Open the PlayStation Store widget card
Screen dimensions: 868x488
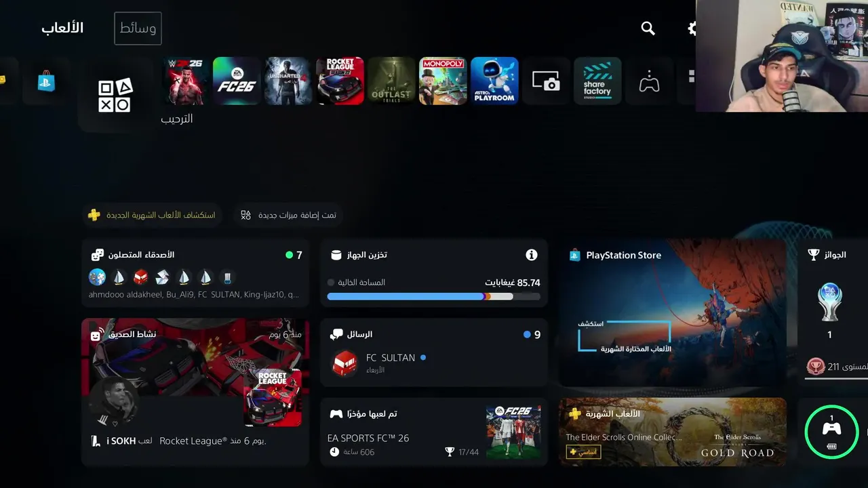click(x=673, y=312)
